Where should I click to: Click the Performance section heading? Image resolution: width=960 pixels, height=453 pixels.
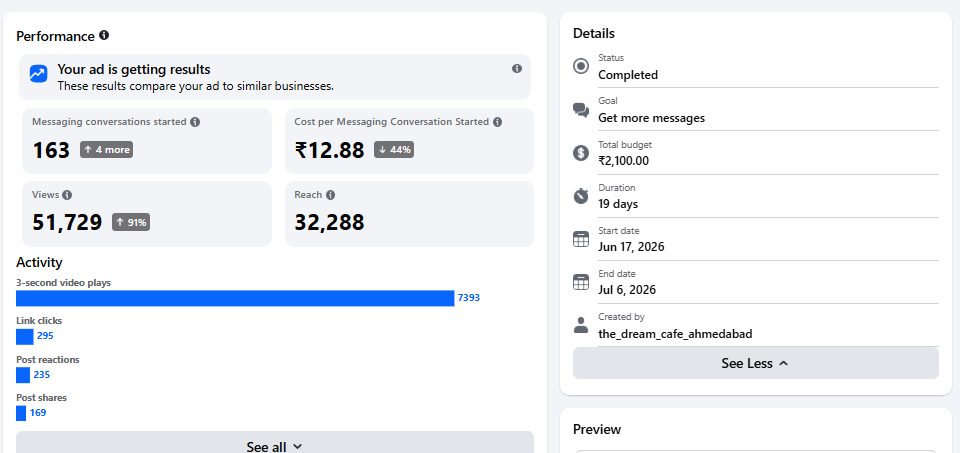[x=55, y=36]
